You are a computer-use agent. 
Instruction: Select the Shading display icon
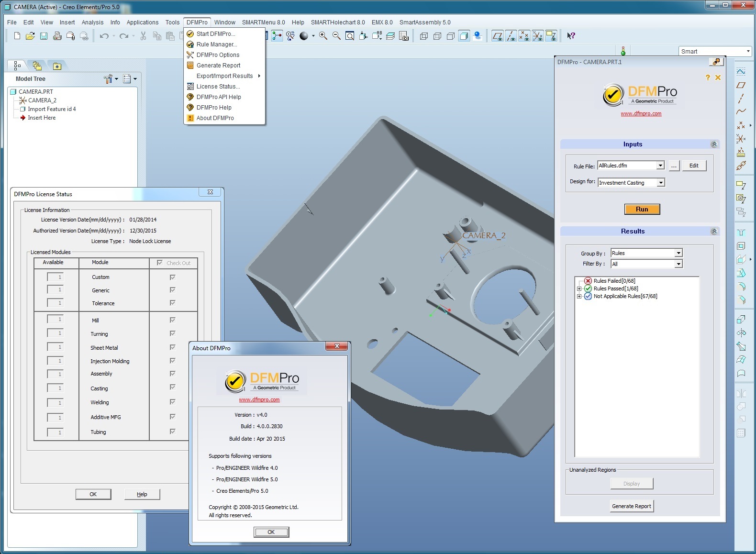[x=464, y=36]
